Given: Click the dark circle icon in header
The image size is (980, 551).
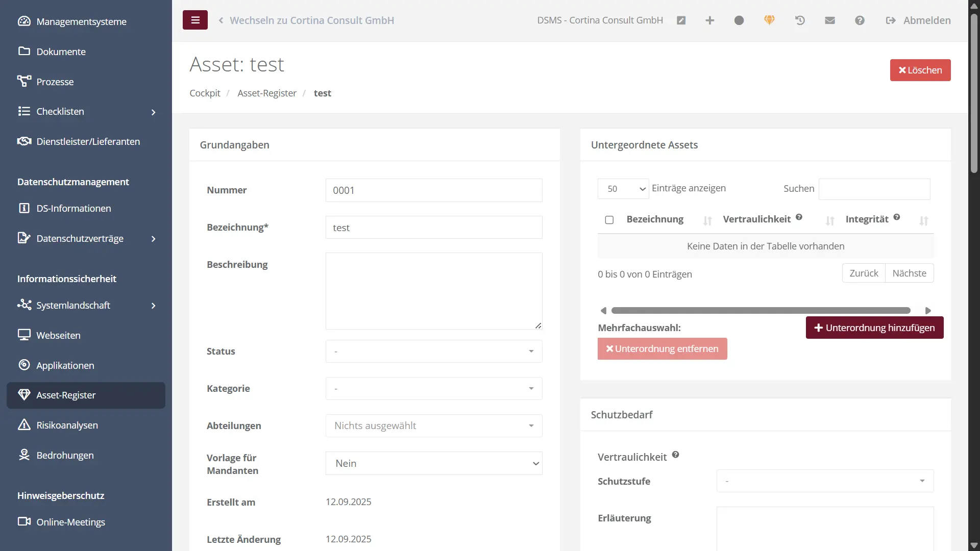Looking at the screenshot, I should [x=739, y=20].
